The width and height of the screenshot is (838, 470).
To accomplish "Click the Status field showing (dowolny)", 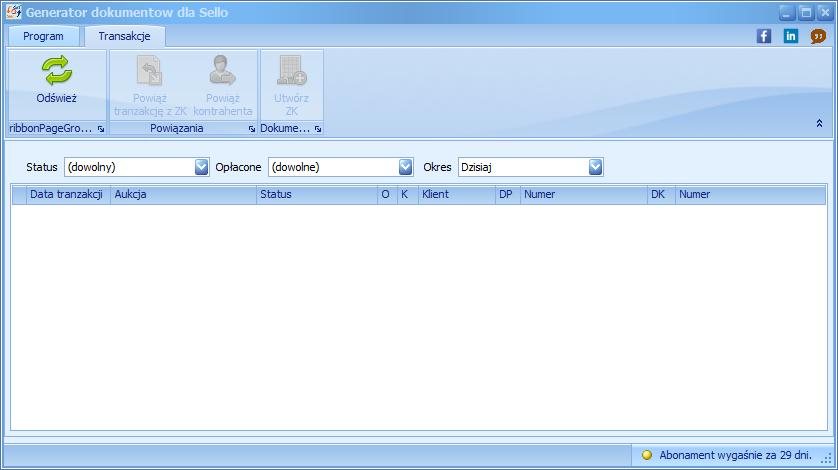I will pos(136,167).
